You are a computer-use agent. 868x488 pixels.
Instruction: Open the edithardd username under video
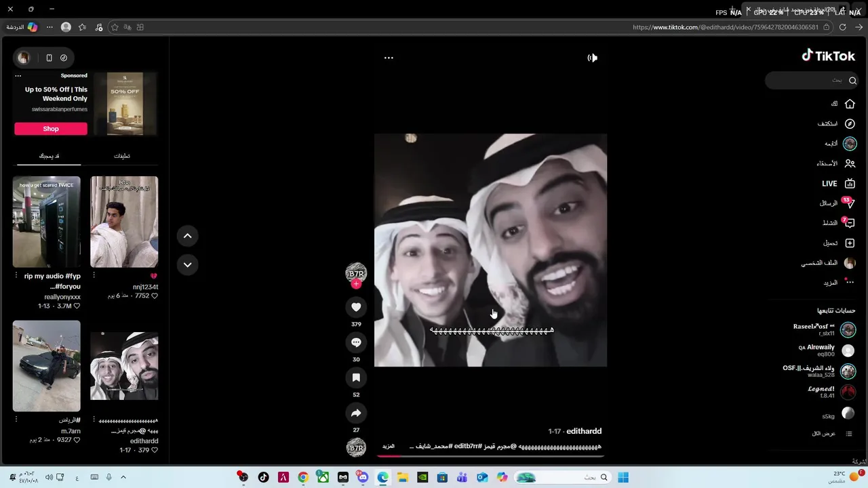(x=584, y=431)
